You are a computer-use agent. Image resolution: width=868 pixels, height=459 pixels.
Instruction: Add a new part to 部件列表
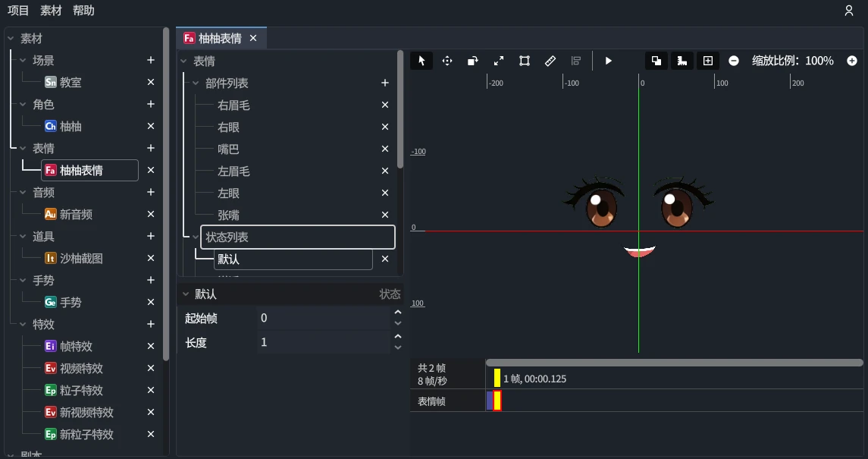[385, 83]
